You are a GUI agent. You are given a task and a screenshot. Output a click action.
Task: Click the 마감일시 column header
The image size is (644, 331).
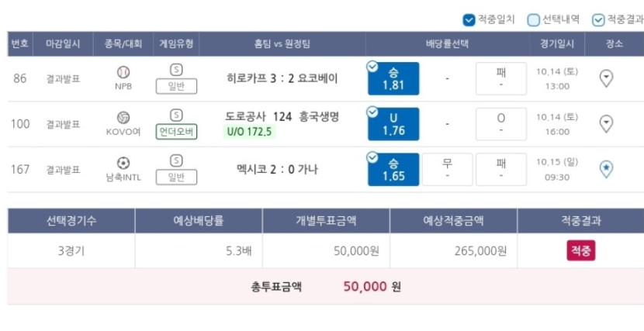63,44
